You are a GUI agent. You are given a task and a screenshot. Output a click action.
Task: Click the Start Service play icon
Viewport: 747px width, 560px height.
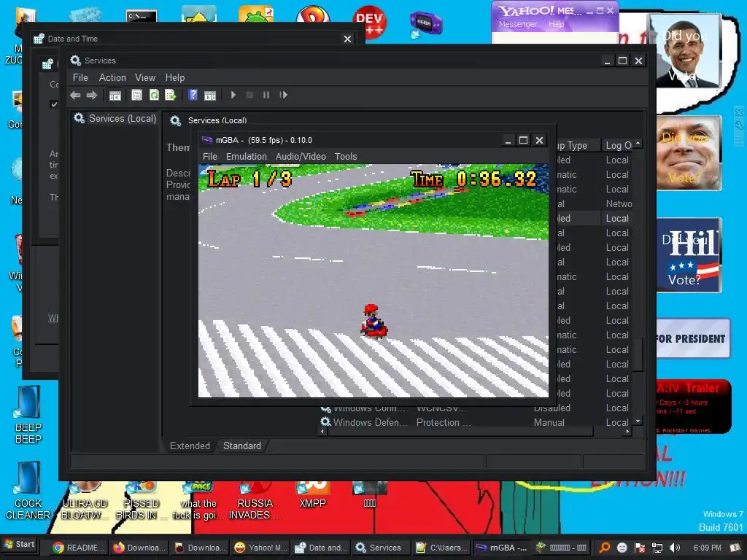coord(233,95)
